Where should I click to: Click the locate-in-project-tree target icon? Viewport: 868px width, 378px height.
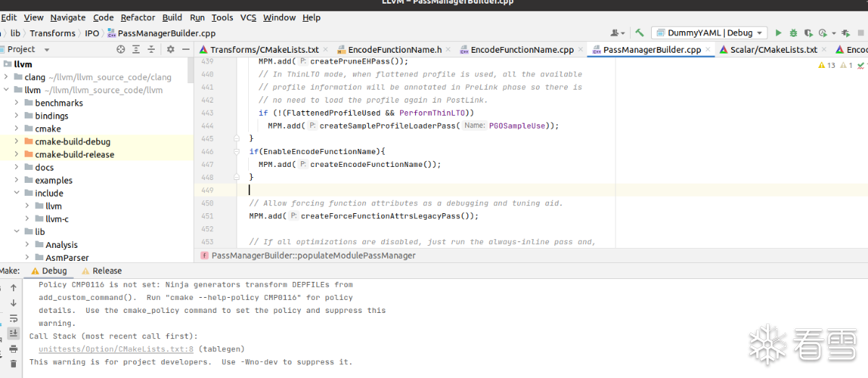coord(121,49)
